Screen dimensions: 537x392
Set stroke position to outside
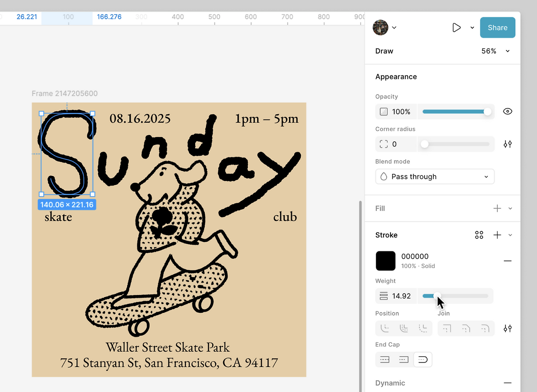coord(423,328)
